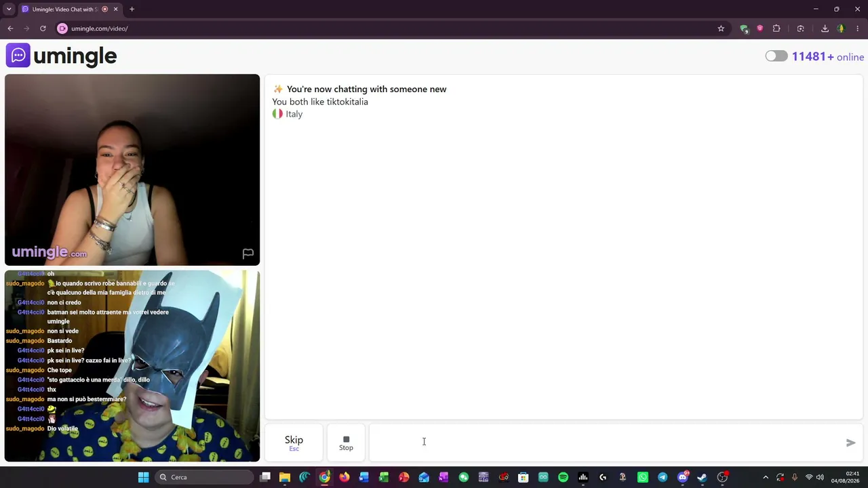Image resolution: width=868 pixels, height=488 pixels.
Task: Open the site camera permission icon in address bar
Action: coord(62,28)
